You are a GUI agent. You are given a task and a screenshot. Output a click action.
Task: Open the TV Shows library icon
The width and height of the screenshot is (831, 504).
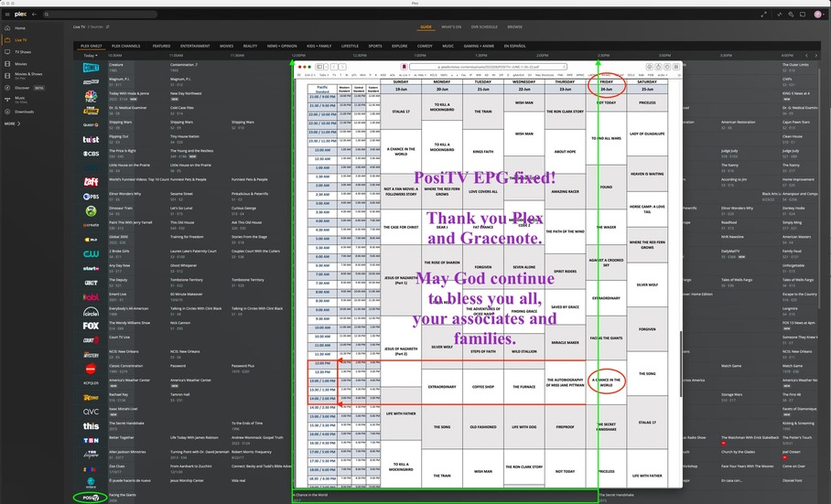(7, 52)
